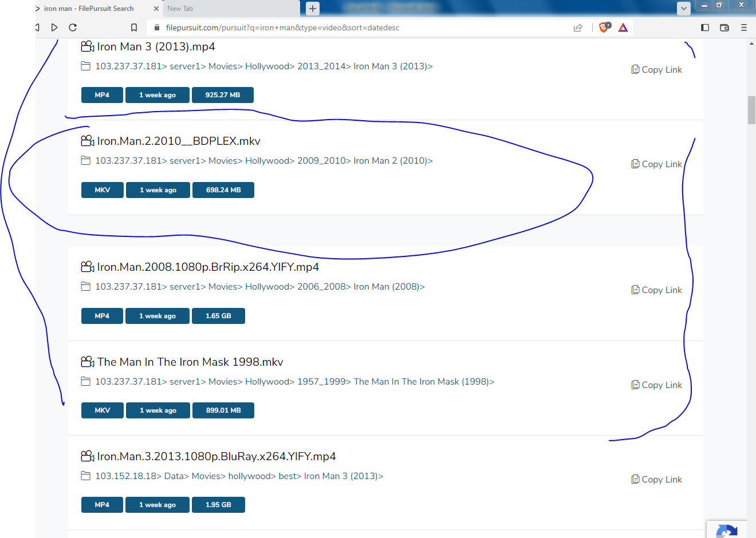Click folder icon in 2013_2014 path row
756x538 pixels.
pos(86,66)
